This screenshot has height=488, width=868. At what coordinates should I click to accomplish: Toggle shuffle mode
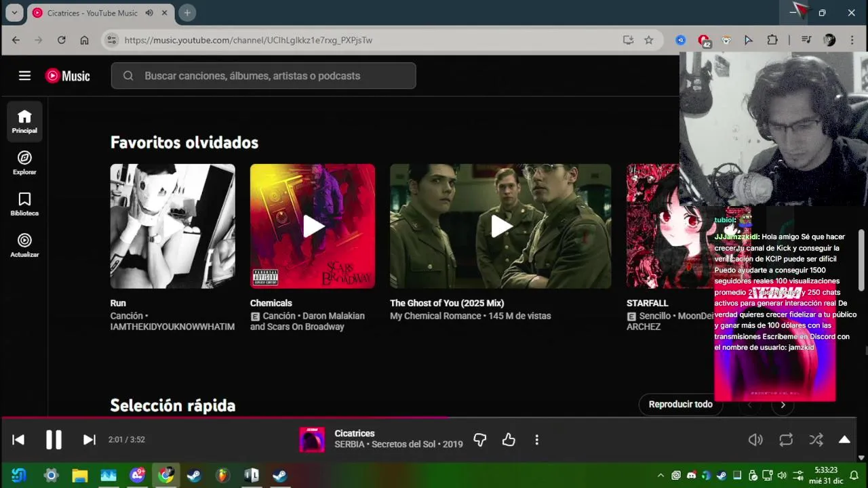[816, 440]
